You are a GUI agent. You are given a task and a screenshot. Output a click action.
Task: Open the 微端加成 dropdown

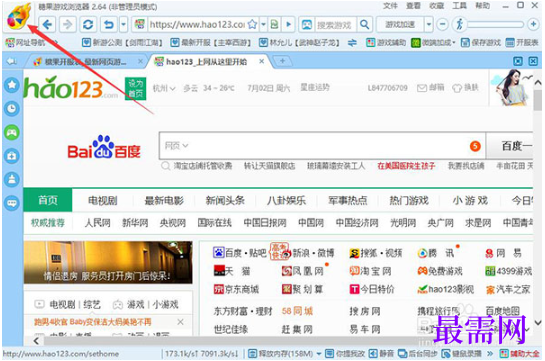point(433,42)
